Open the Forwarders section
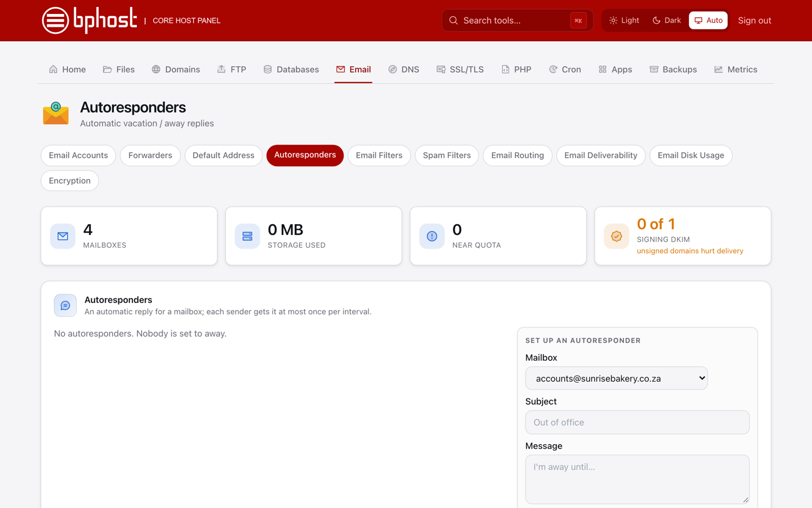The height and width of the screenshot is (508, 812). (x=150, y=155)
